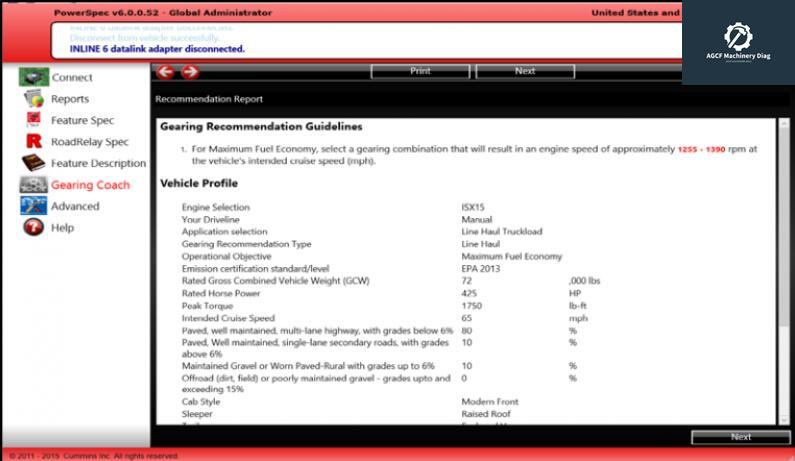This screenshot has width=795, height=461.
Task: Click the 'Operational Objective' label
Action: tap(226, 256)
